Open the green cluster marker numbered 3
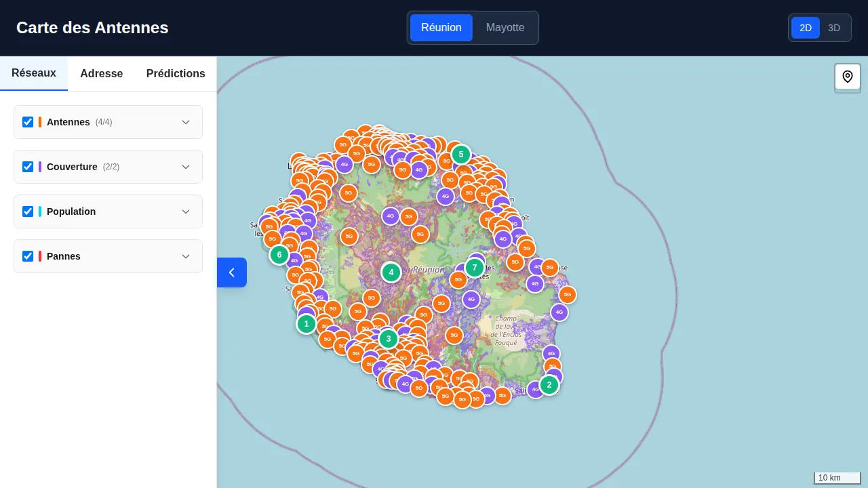Screen dimensions: 868x488 (x=388, y=338)
